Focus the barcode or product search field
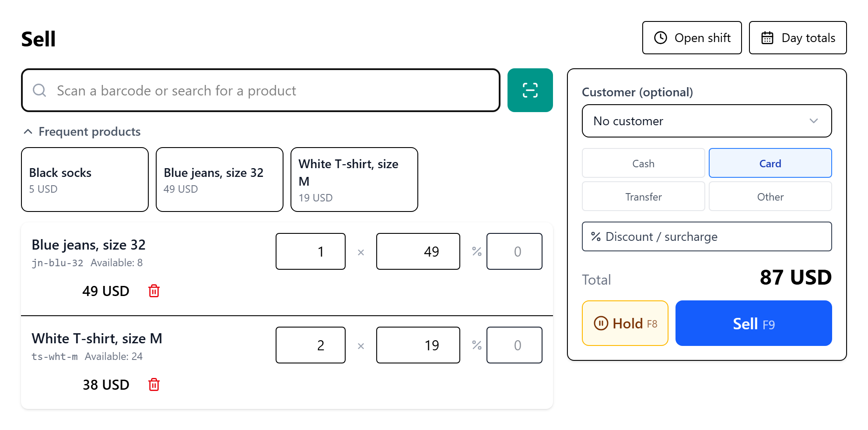The height and width of the screenshot is (430, 868). tap(261, 90)
